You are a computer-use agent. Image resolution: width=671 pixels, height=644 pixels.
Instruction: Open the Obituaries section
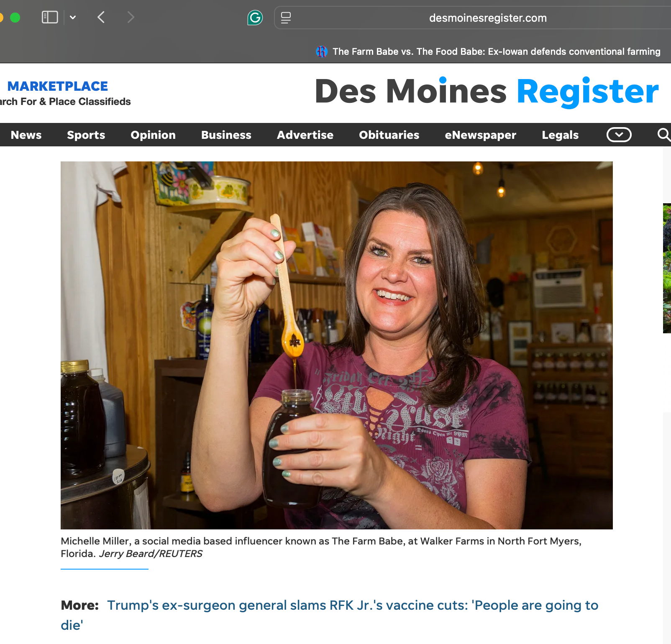click(389, 135)
